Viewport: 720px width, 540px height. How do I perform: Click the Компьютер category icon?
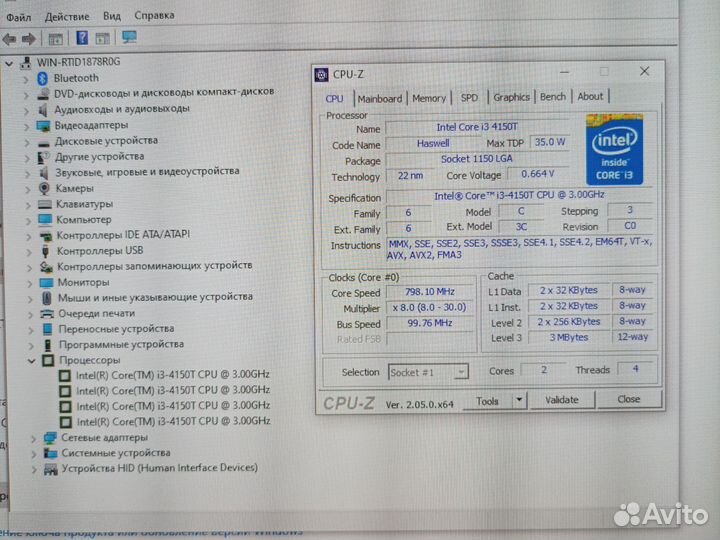45,220
